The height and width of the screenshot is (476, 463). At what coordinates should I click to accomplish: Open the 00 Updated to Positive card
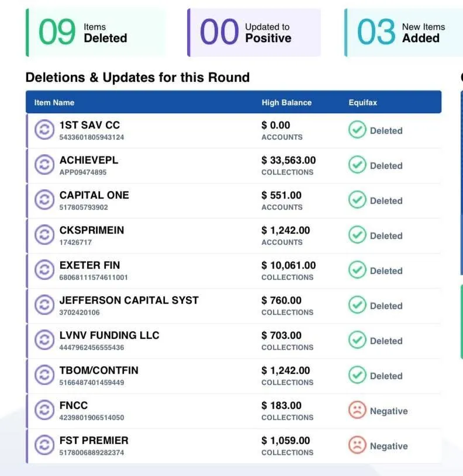click(254, 33)
